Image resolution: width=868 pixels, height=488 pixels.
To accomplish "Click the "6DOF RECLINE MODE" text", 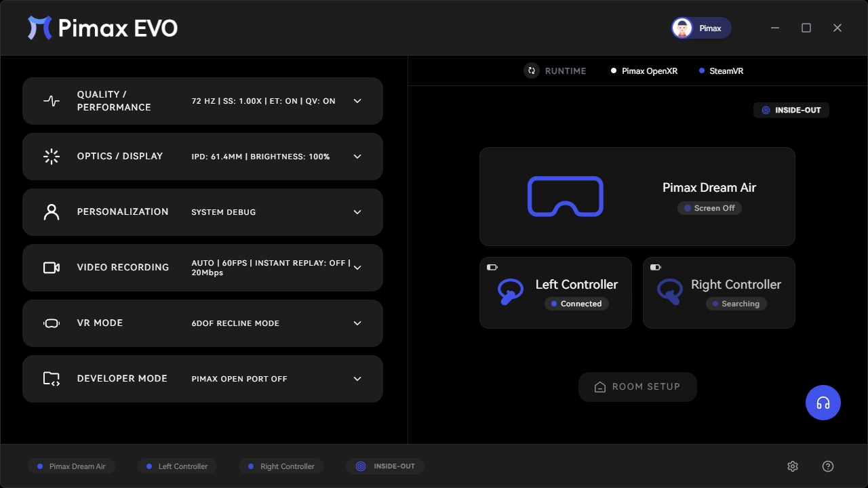I will point(235,323).
